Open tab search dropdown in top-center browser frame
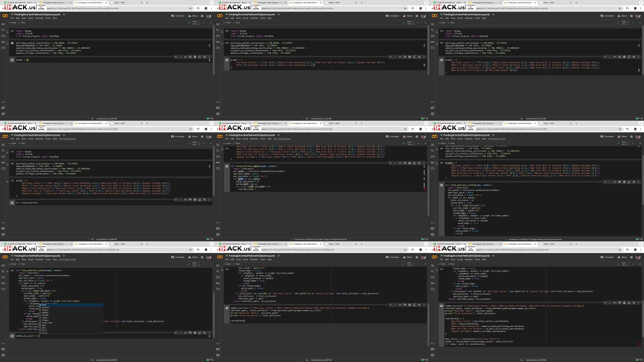644x362 pixels. tap(426, 3)
